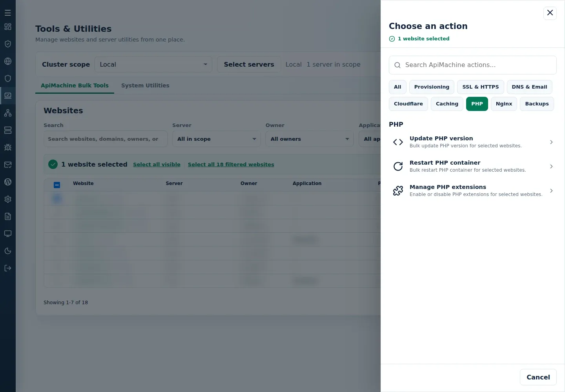Select the Backups category filter
Screen dimensions: 565x392
click(537, 104)
